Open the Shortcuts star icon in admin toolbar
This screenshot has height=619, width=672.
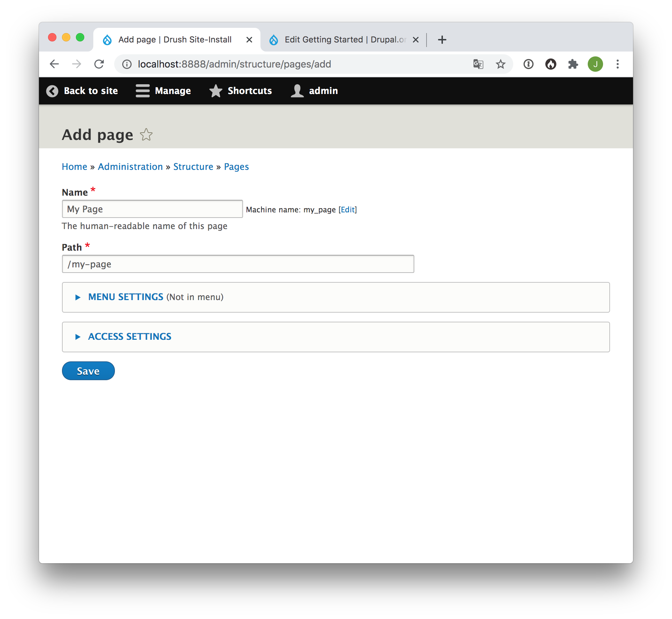pos(216,91)
